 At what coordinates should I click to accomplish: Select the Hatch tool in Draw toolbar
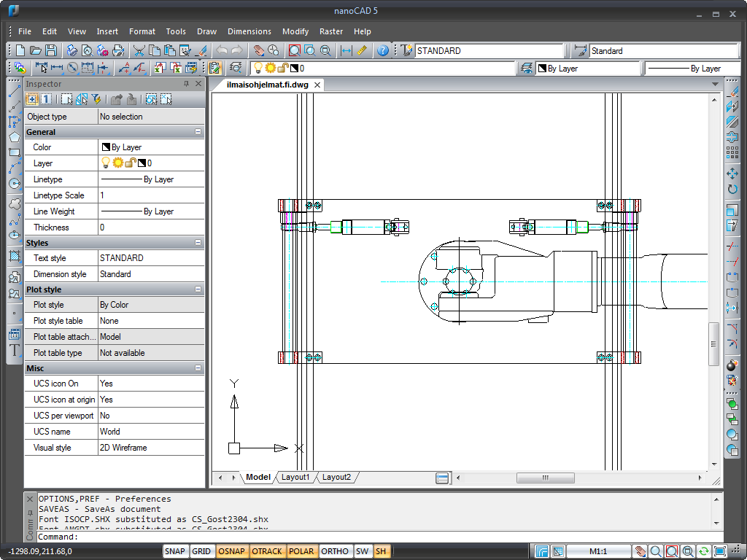[x=15, y=256]
